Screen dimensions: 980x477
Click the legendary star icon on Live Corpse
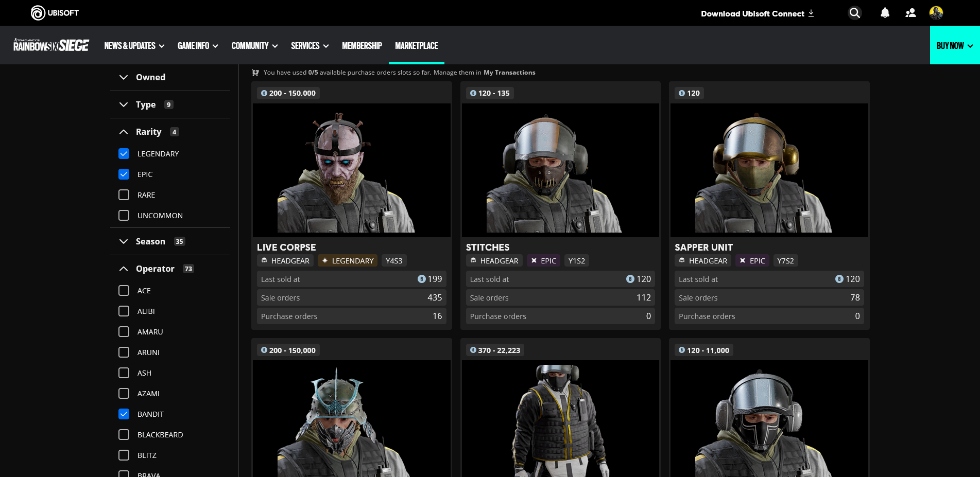(x=325, y=260)
